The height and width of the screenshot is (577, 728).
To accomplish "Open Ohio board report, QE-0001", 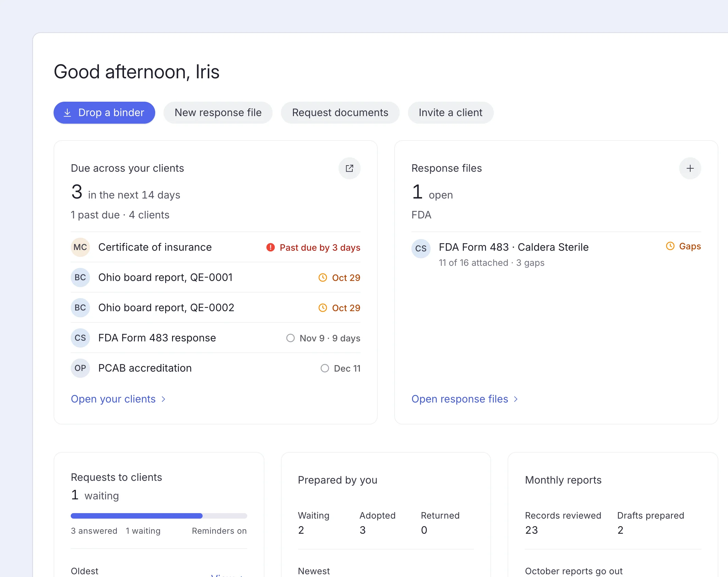I will coord(216,278).
